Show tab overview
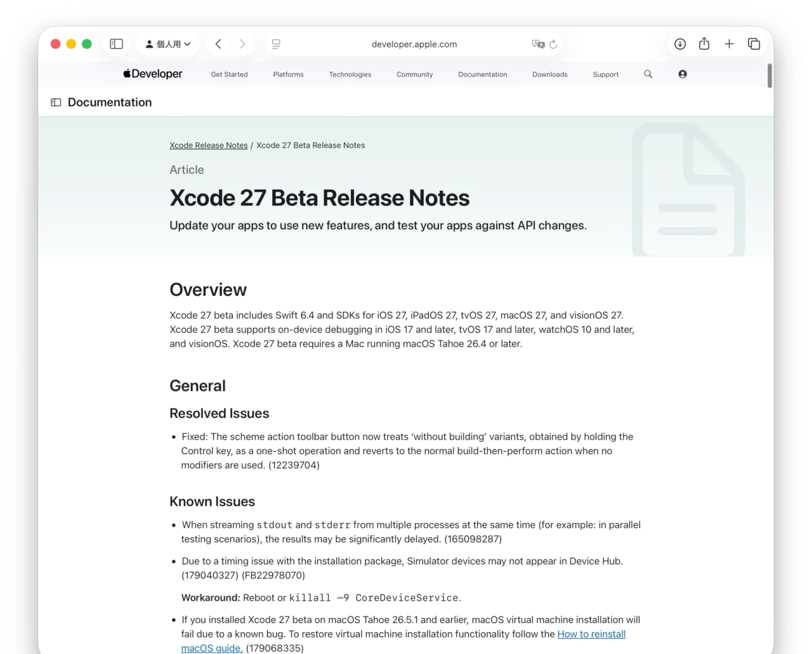 click(754, 44)
